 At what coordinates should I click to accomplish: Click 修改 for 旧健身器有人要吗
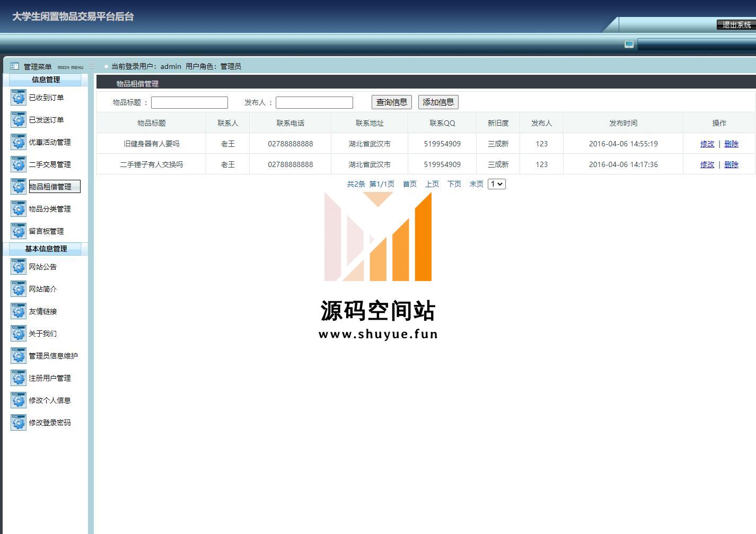707,144
